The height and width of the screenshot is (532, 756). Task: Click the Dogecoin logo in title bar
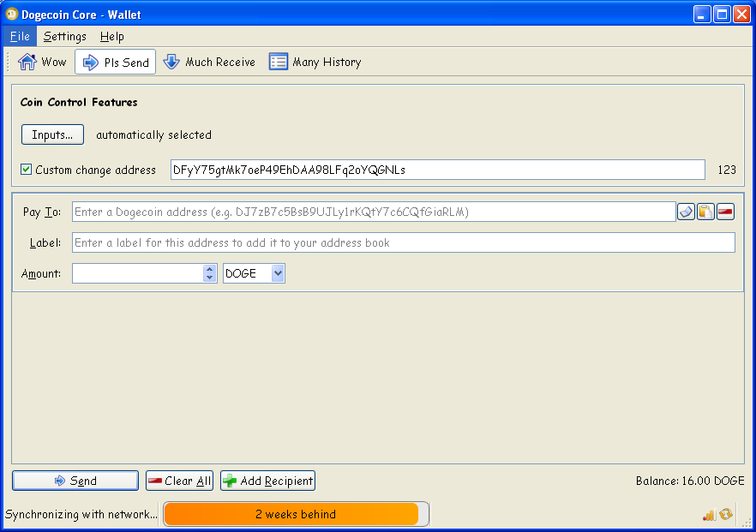point(12,14)
